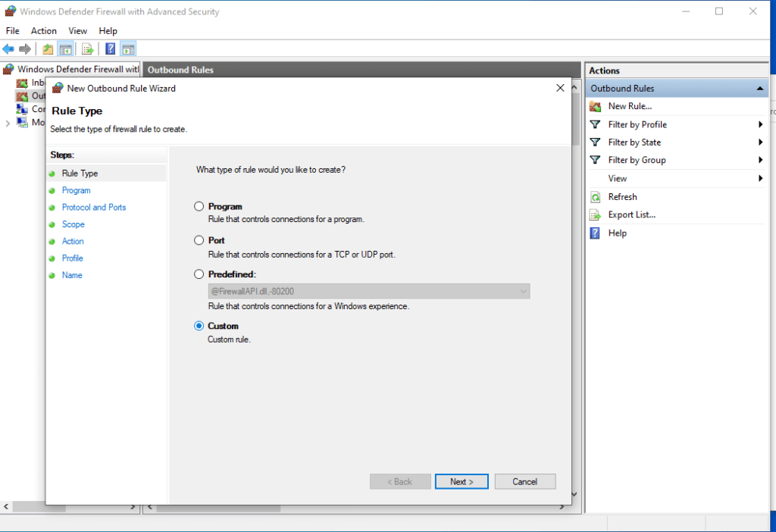Screen dimensions: 776x532
Task: Go to the Name wizard step
Action: click(x=72, y=275)
